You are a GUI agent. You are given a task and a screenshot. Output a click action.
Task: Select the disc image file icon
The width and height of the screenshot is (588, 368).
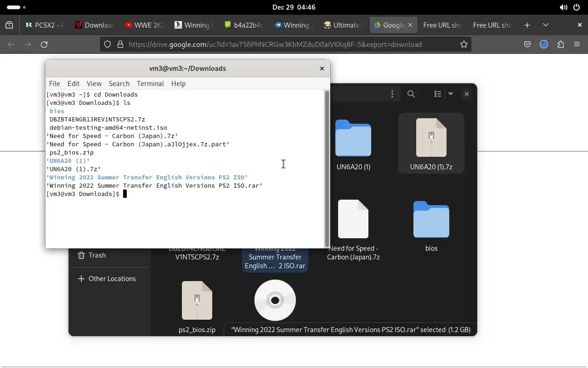tap(275, 300)
